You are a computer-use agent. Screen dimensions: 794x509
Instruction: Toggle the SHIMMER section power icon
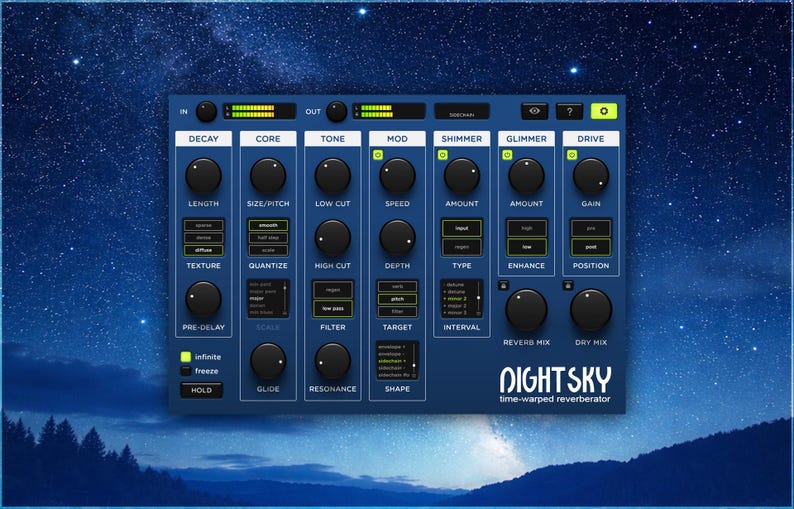(443, 154)
